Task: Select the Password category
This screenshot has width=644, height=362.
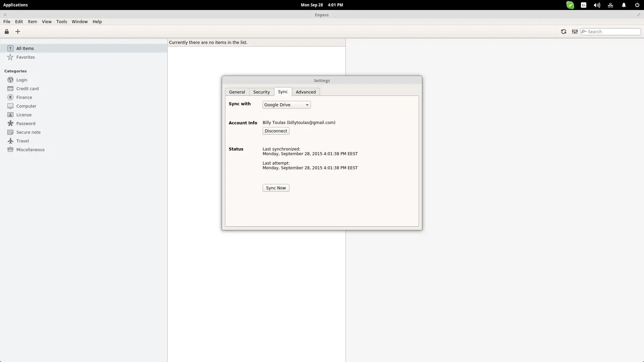Action: click(x=84, y=123)
